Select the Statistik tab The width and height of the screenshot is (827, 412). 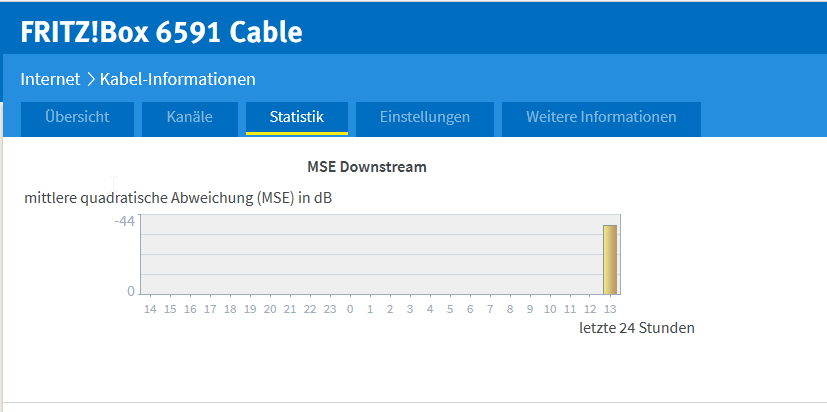point(297,117)
